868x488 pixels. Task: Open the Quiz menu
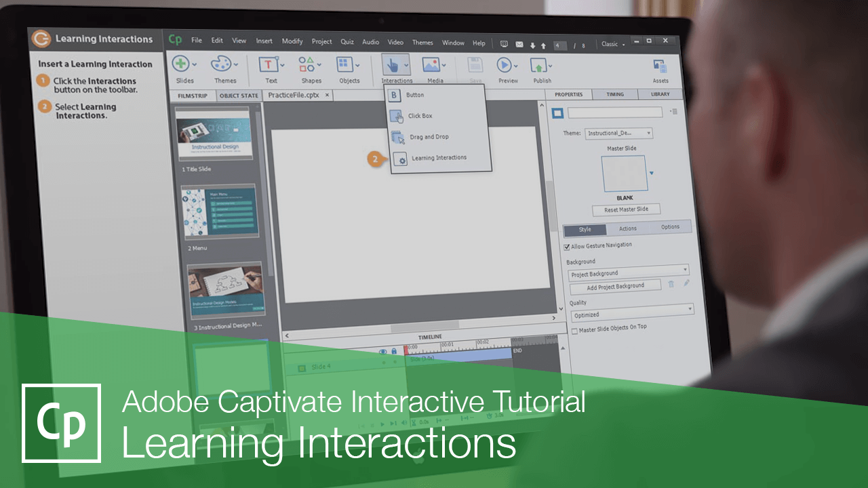pos(347,42)
